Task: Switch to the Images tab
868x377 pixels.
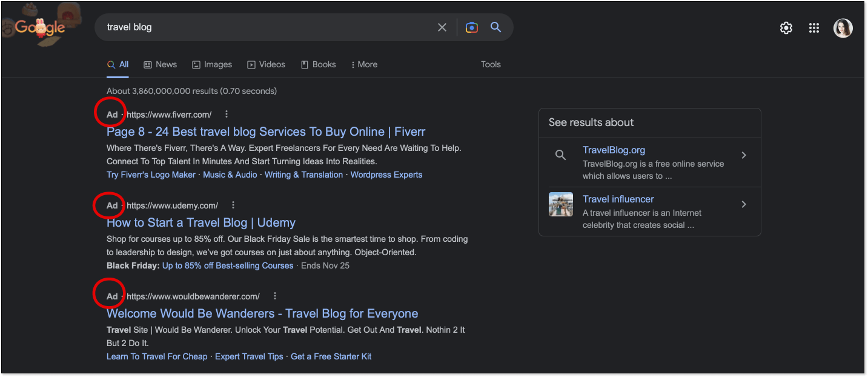Action: tap(212, 64)
